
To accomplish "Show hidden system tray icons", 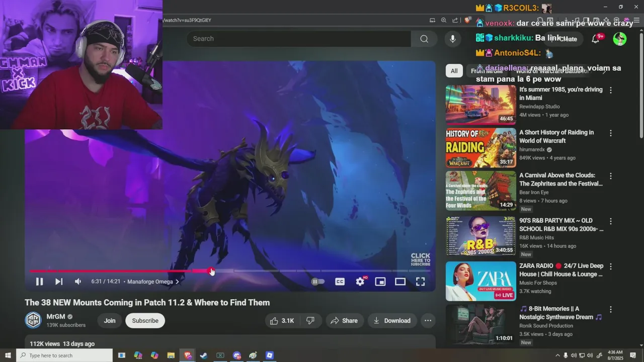I will pyautogui.click(x=557, y=355).
